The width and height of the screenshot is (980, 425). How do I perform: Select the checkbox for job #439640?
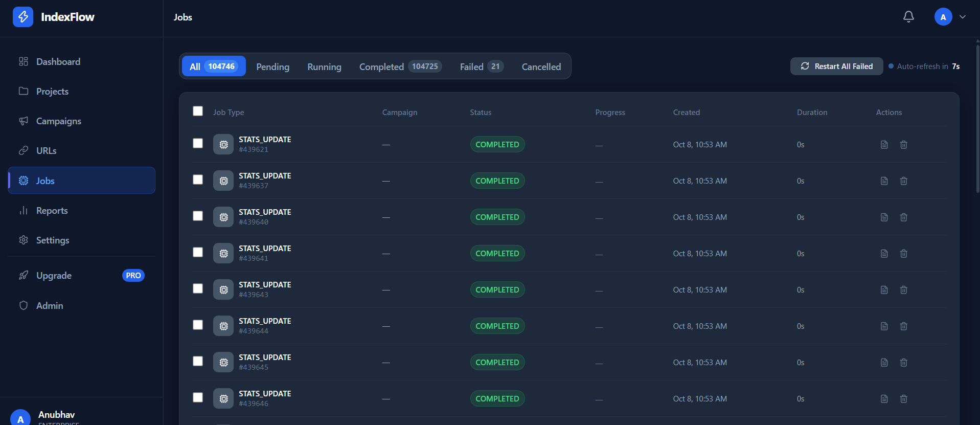[198, 216]
